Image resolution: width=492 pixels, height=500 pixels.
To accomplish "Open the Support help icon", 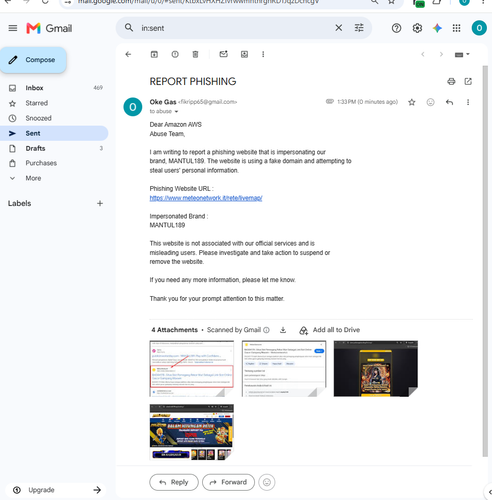I will 396,28.
